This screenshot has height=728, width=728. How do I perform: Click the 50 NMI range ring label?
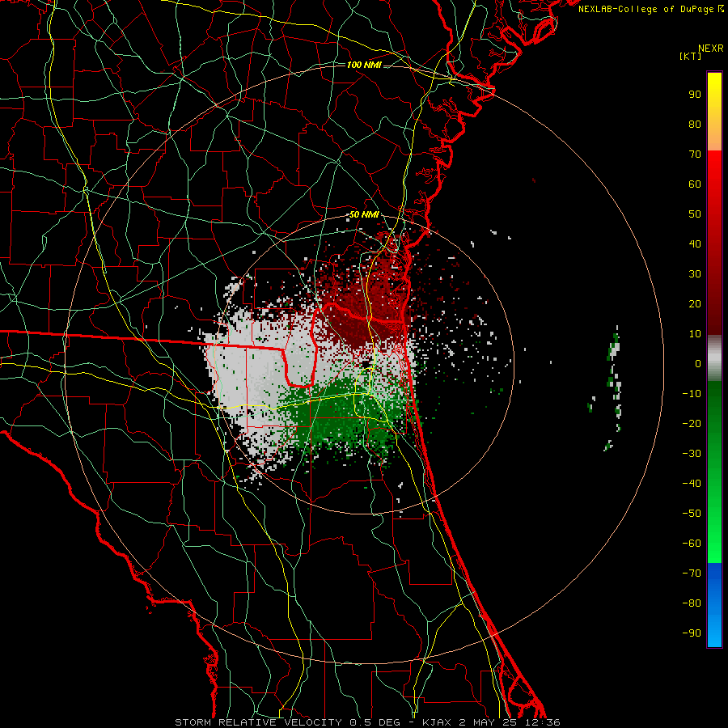(x=364, y=214)
